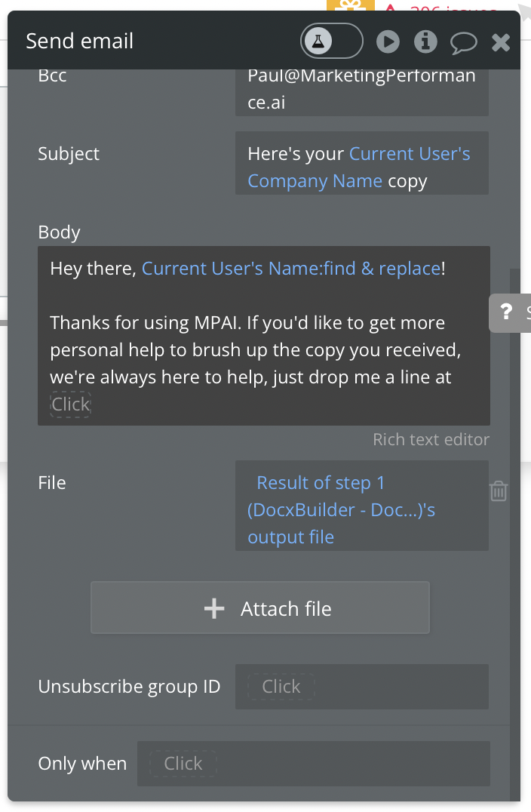Screen dimensions: 531x812
Task: Edit the Bcc email address field
Action: point(362,90)
